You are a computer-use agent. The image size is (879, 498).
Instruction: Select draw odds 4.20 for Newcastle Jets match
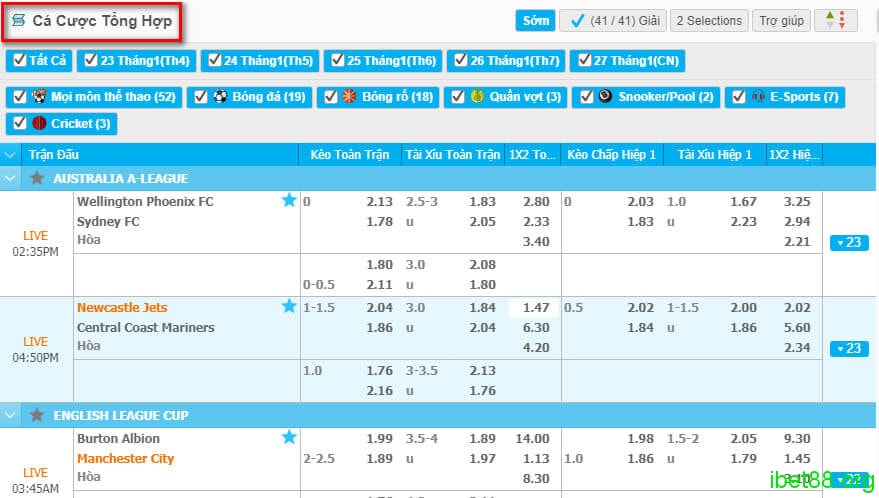pyautogui.click(x=536, y=348)
